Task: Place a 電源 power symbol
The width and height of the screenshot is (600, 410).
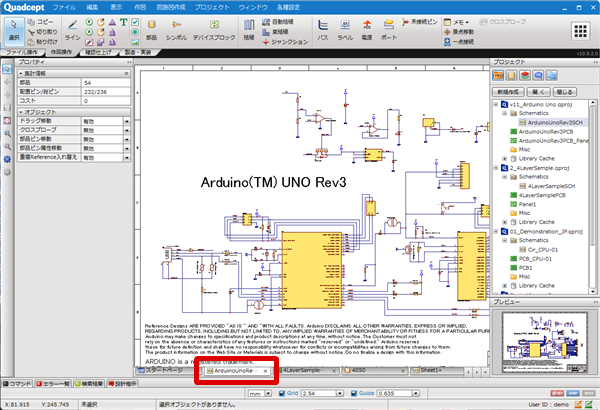Action: pos(367,30)
